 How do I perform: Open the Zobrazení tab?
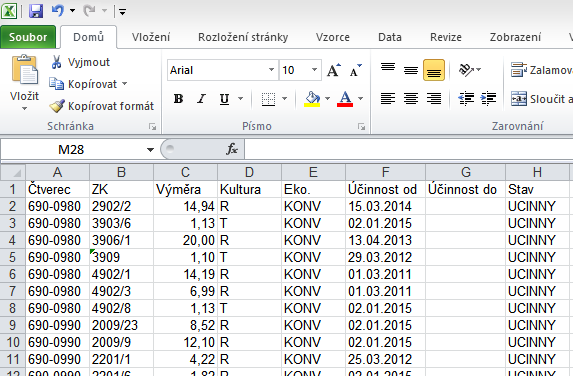515,37
